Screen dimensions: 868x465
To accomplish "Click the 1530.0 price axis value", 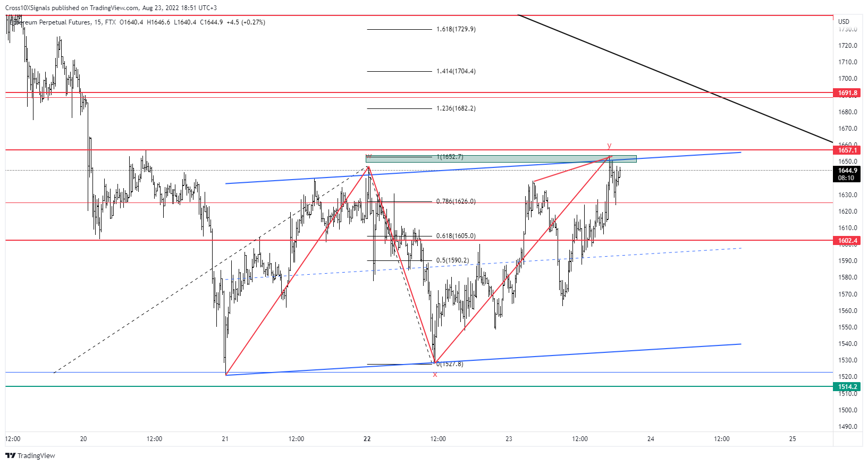I will 848,360.
